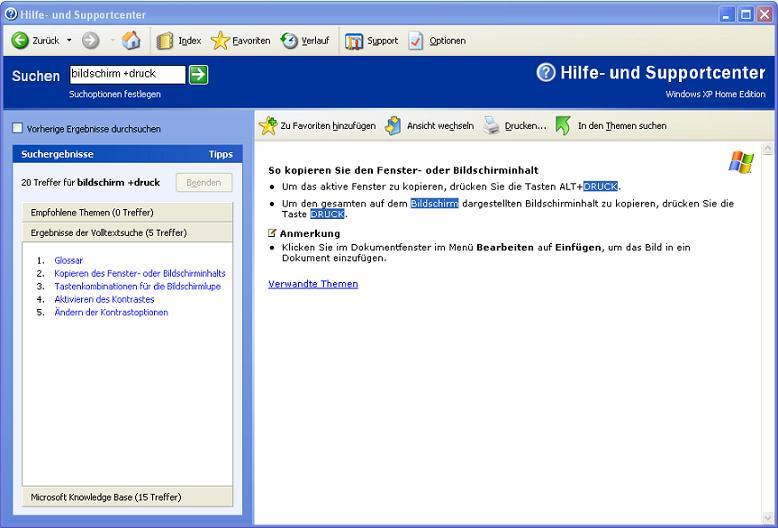Click the Favoriten toolbar label
778x528 pixels.
[252, 41]
